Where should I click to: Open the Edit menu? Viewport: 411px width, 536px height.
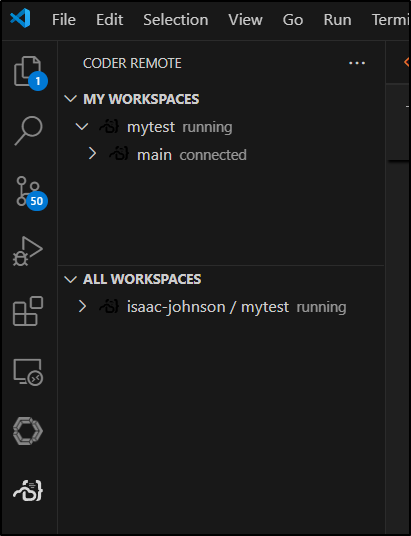pyautogui.click(x=109, y=20)
